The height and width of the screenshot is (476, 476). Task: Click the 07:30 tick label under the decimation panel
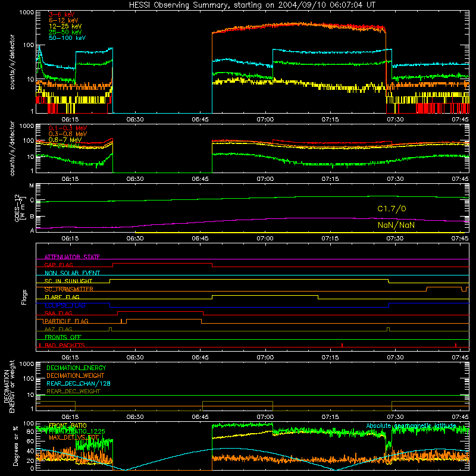(395, 417)
